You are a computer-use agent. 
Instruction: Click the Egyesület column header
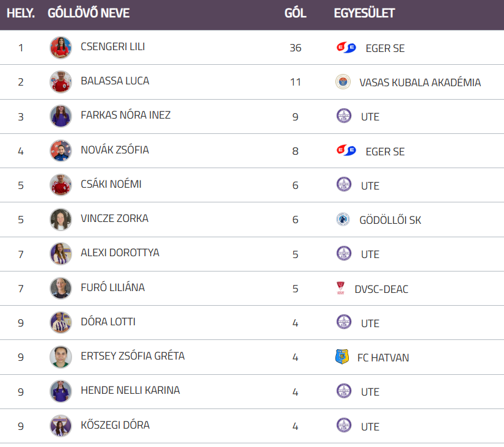pos(364,13)
